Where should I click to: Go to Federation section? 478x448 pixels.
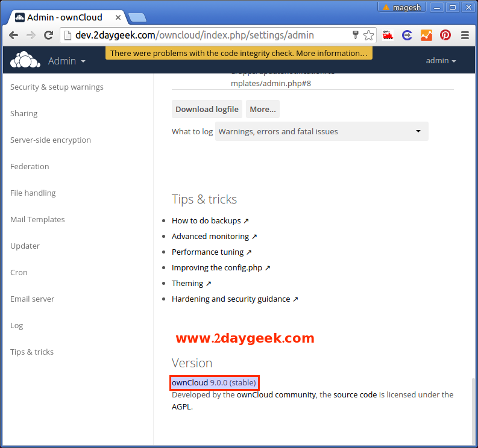coord(30,167)
